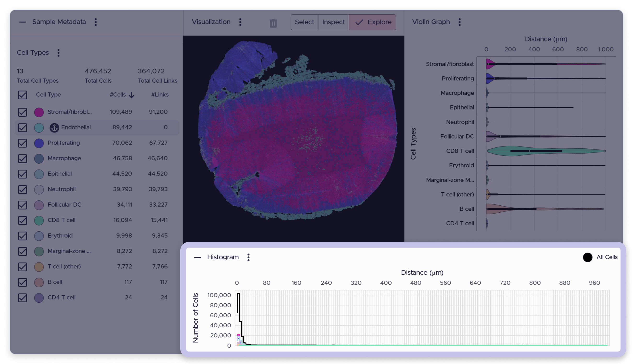Click the All Cells legend item
Screen dimensions: 633x364
click(x=600, y=257)
